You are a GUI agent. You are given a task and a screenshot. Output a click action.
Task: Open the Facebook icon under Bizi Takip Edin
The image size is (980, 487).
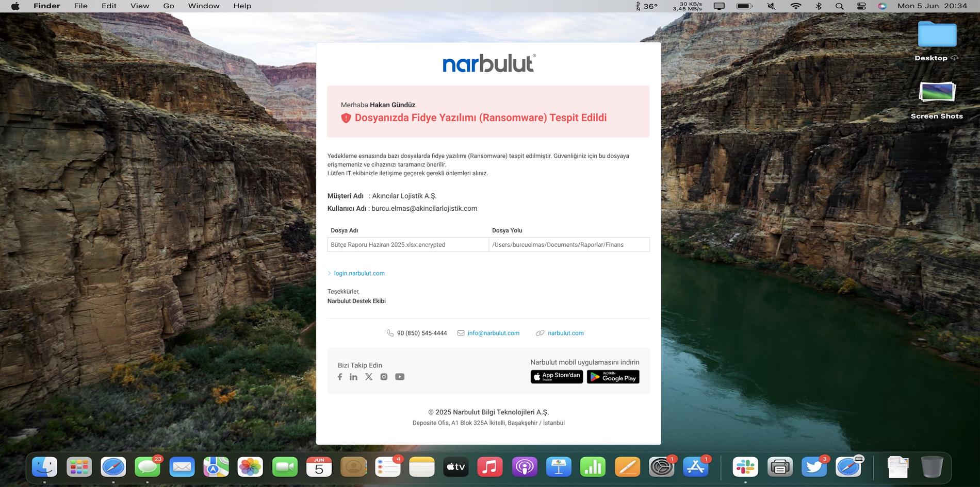pos(340,377)
